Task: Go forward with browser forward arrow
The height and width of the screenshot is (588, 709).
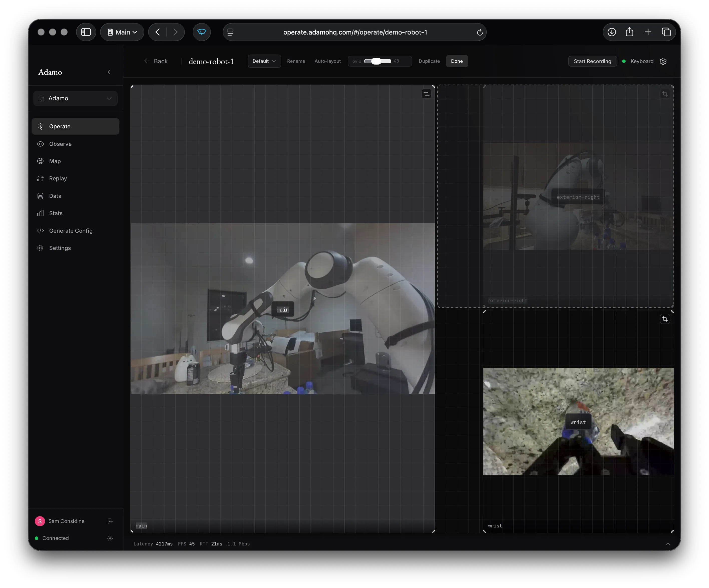Action: (x=175, y=32)
